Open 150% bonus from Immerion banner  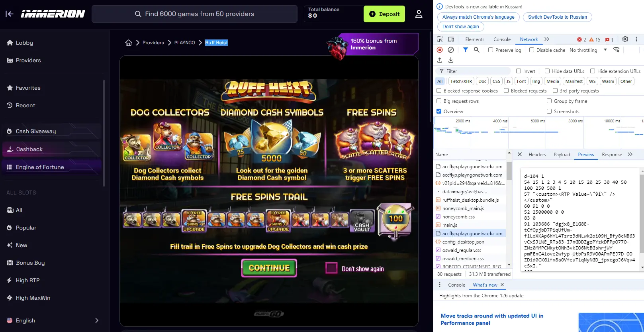coord(374,44)
